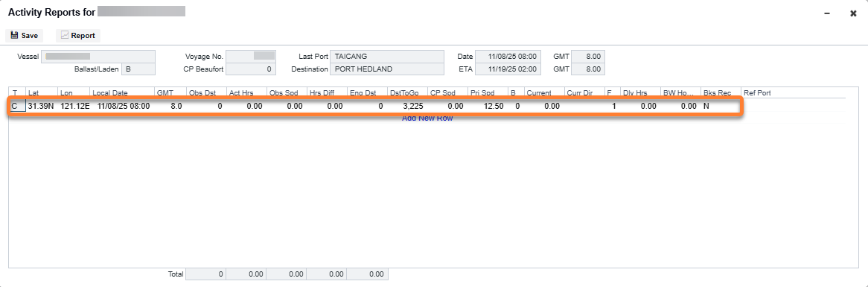Image resolution: width=868 pixels, height=287 pixels.
Task: Click the Act Hrs column header
Action: click(x=246, y=93)
